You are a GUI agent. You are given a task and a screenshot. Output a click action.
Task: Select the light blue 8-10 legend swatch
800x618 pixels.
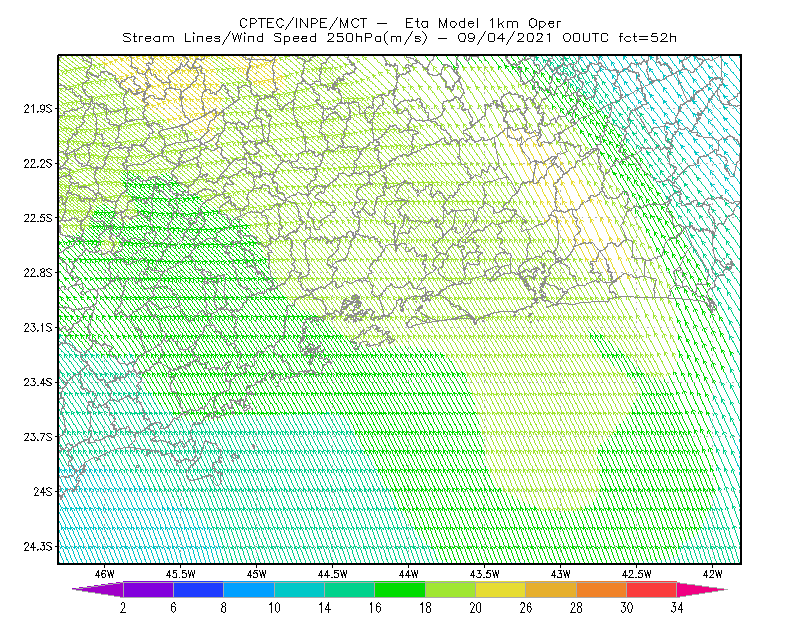tap(249, 589)
